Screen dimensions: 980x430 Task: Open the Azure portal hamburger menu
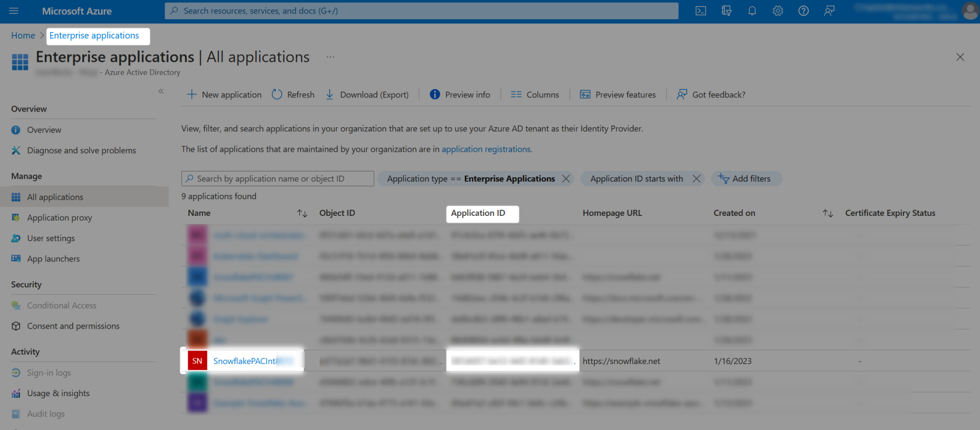(x=14, y=11)
